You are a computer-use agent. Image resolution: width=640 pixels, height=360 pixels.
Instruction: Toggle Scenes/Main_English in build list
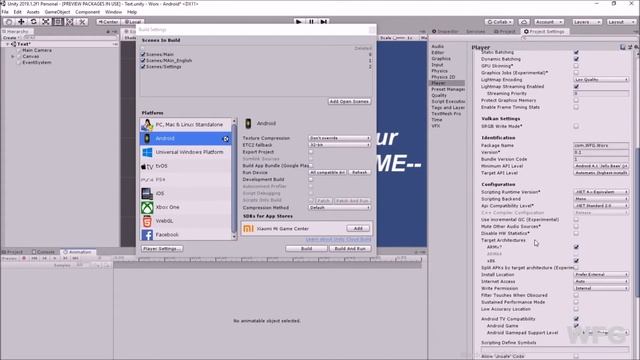[x=143, y=60]
